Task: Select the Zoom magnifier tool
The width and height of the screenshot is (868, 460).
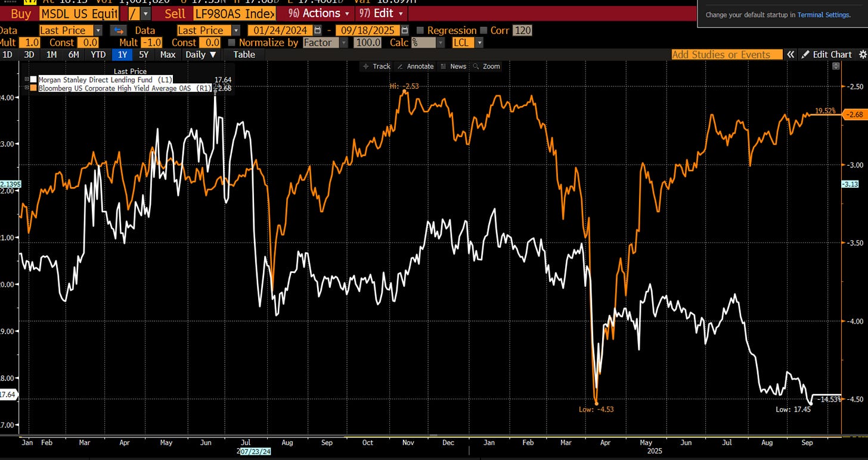Action: pyautogui.click(x=486, y=66)
